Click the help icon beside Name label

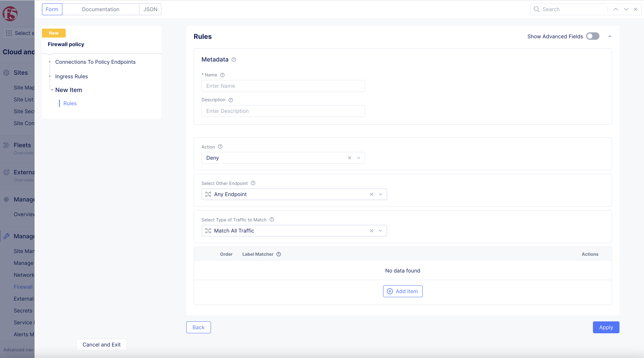tap(222, 75)
